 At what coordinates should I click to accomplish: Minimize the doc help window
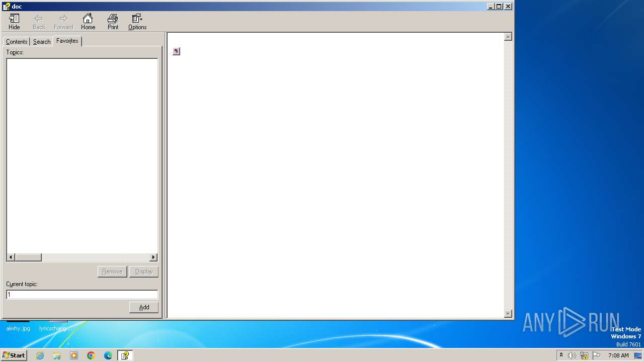[x=491, y=7]
